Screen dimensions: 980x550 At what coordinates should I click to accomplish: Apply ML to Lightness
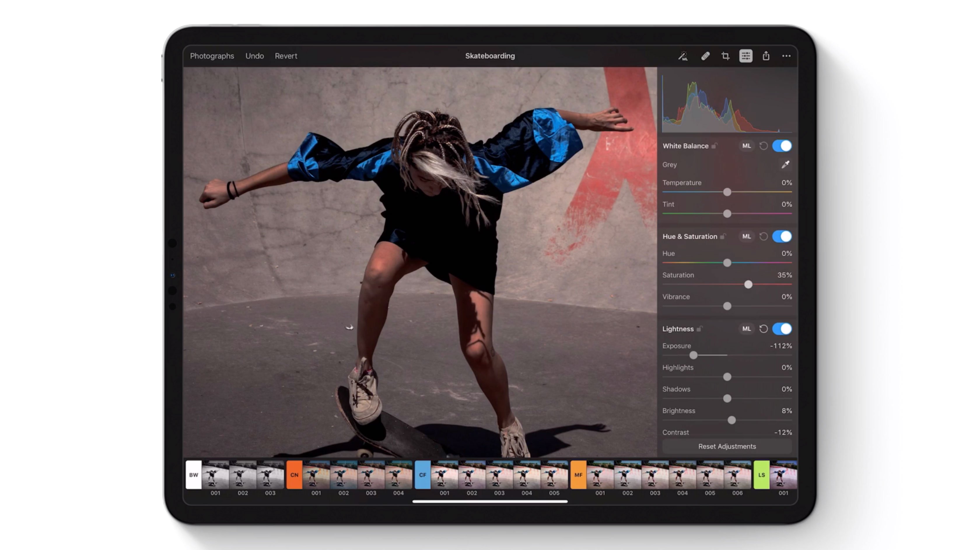(746, 329)
